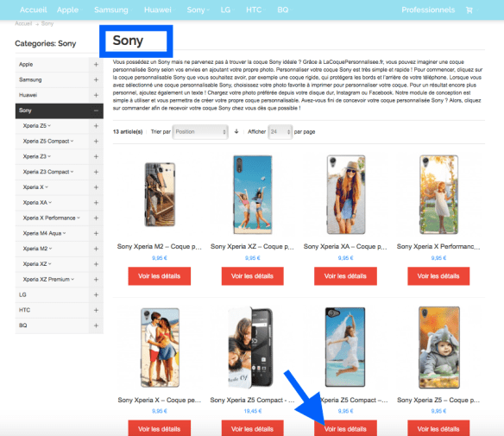Collapse the Sony category minus icon
Viewport: 504px width, 436px height.
point(96,111)
